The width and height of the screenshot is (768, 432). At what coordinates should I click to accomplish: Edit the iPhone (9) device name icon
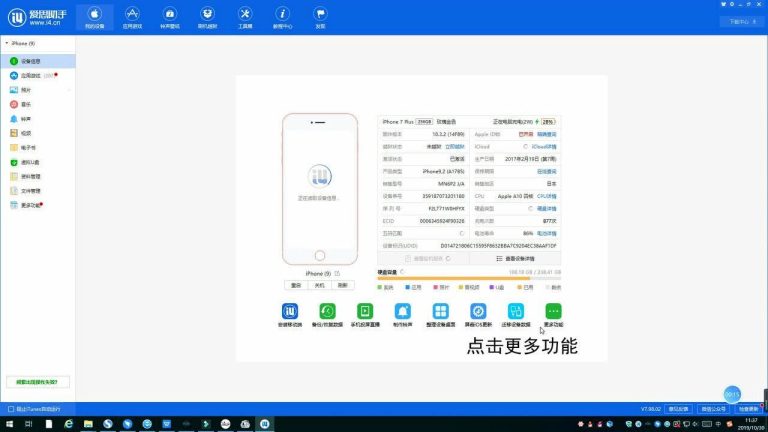337,273
